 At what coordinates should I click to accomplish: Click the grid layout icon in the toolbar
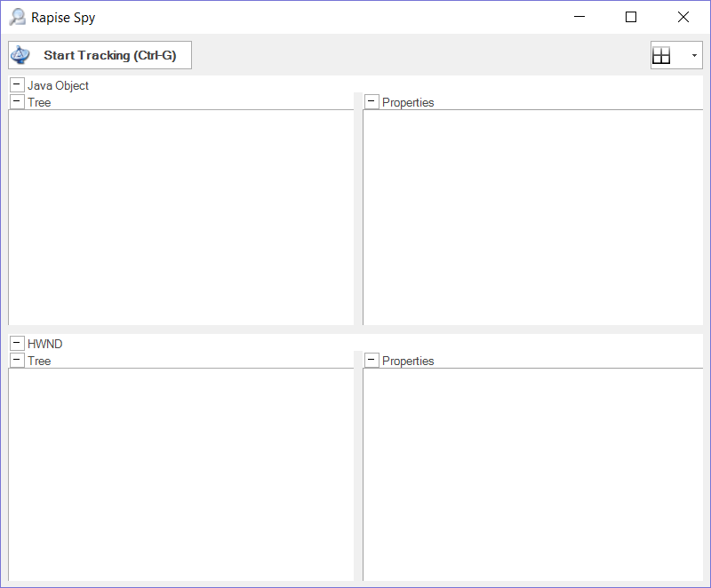click(x=661, y=55)
